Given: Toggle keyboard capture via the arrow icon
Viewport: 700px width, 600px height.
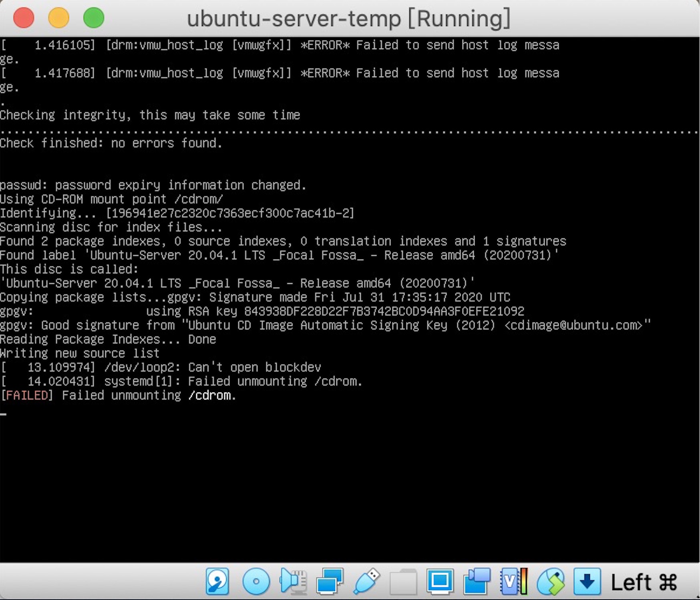Looking at the screenshot, I should (587, 582).
